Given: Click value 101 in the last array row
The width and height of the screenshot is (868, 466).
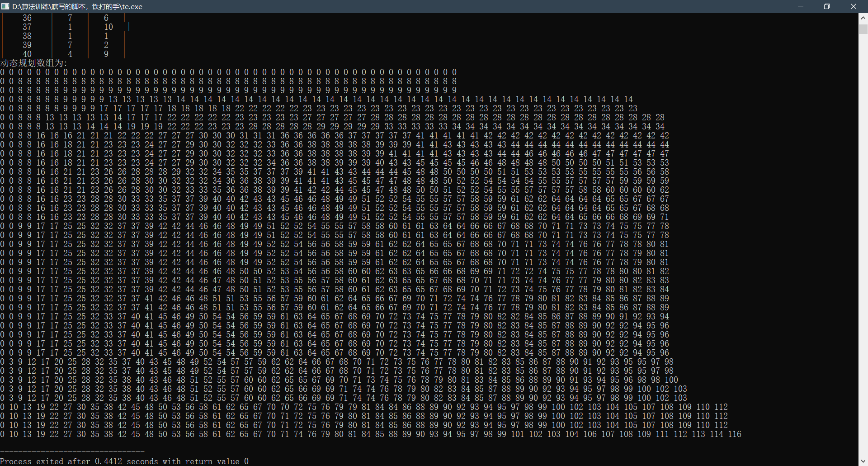Looking at the screenshot, I should pos(517,434).
